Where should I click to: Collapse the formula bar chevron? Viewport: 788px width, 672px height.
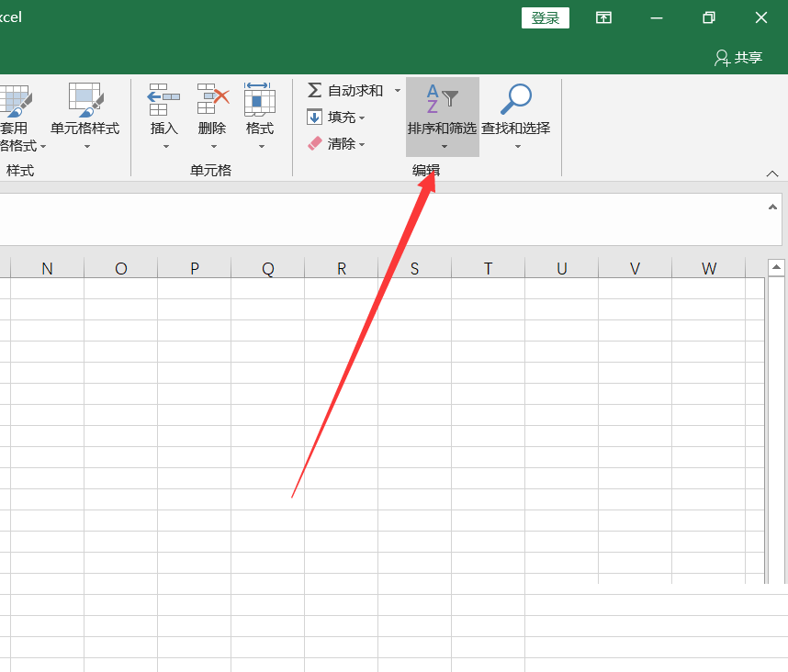click(773, 207)
